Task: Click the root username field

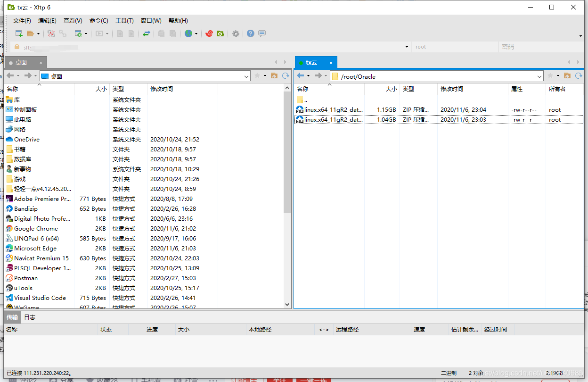Action: pos(455,47)
